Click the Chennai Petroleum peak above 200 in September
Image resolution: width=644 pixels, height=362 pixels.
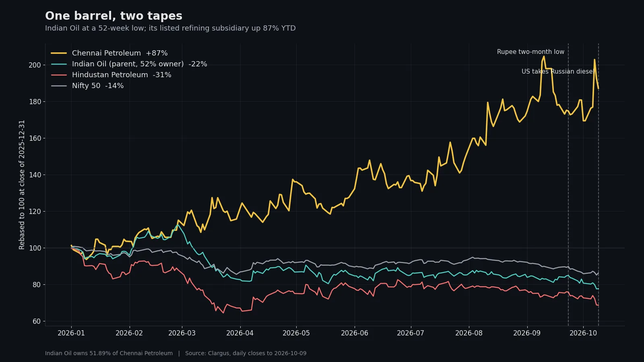point(544,56)
